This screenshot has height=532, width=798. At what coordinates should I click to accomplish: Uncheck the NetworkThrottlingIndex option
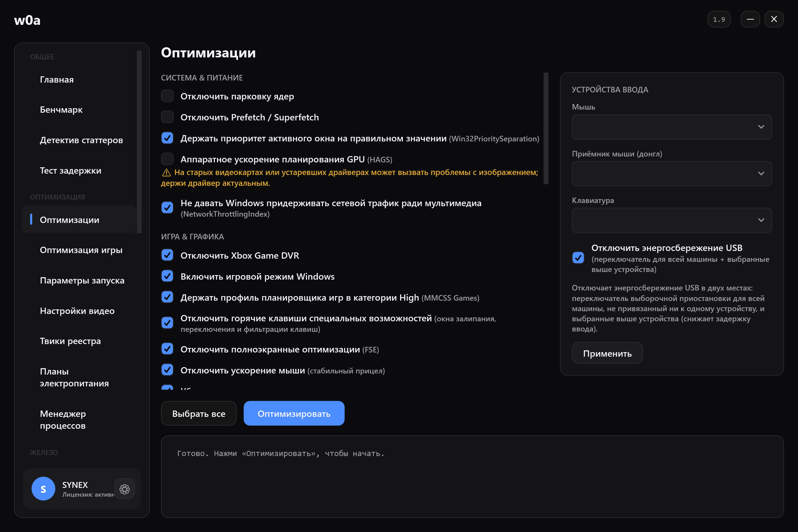pos(167,208)
